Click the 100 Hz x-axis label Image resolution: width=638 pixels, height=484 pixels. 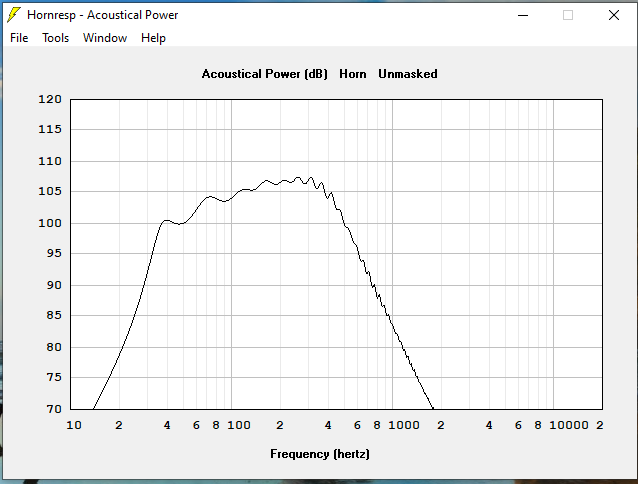239,425
